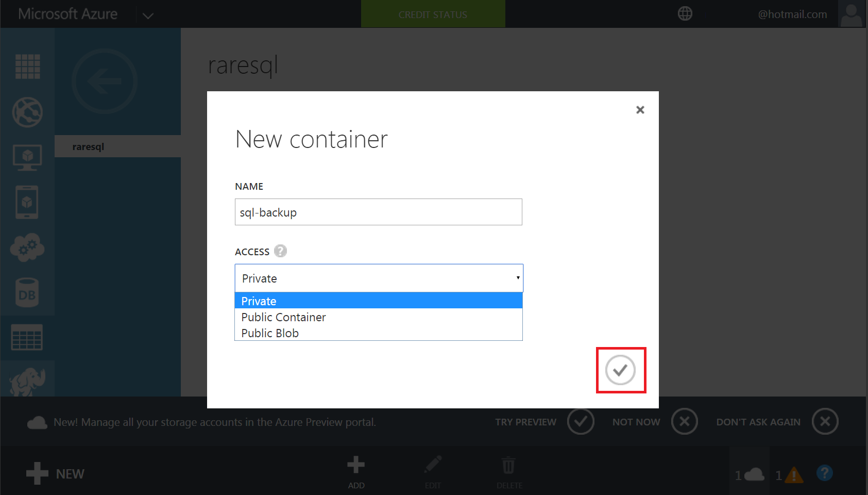Open Virtual Machines monitor icon in sidebar

coord(27,157)
